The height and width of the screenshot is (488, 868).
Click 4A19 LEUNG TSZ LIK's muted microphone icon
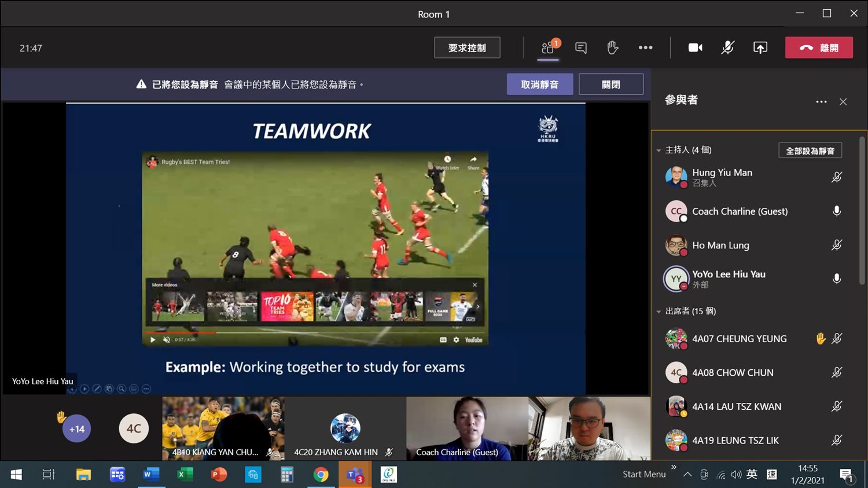pos(837,440)
